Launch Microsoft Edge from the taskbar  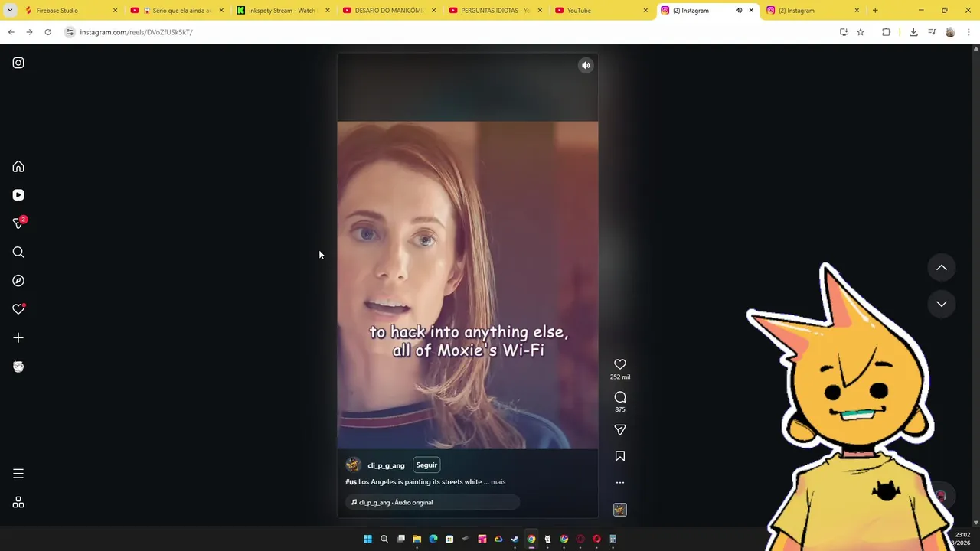pyautogui.click(x=433, y=539)
